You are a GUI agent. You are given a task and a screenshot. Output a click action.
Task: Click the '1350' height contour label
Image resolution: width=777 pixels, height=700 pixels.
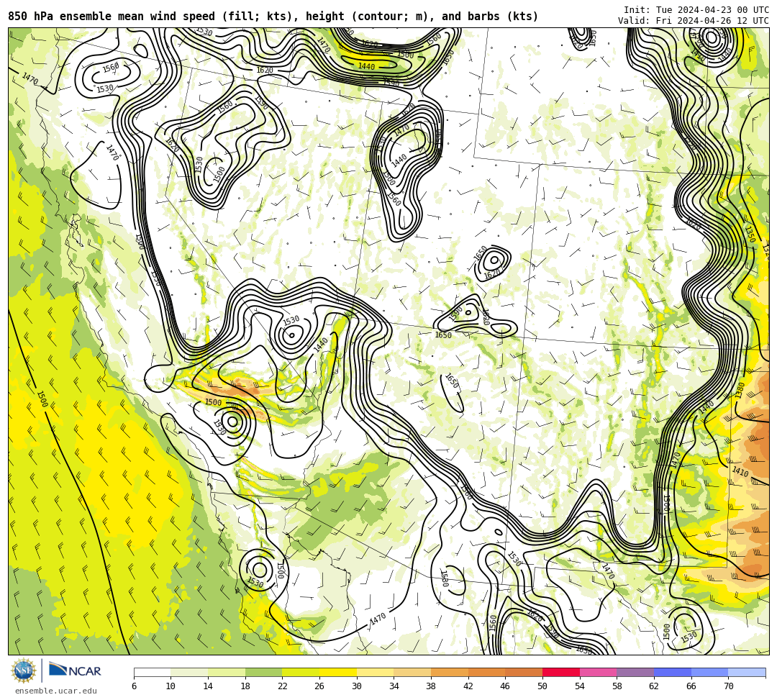[x=750, y=234]
